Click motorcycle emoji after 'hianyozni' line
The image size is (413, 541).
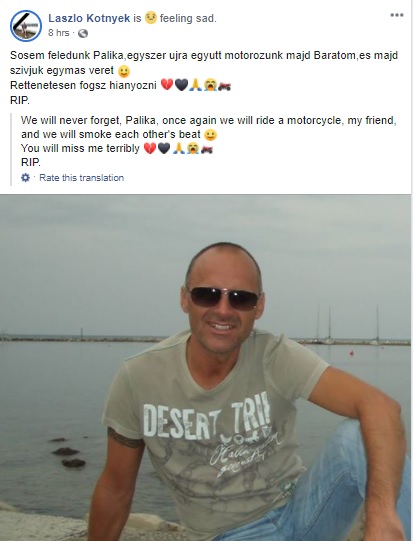click(x=224, y=86)
